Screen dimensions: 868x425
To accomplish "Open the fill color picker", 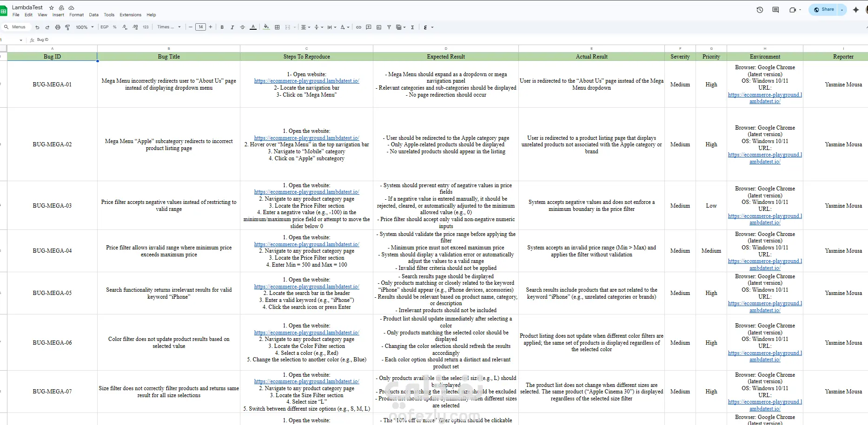I will [266, 27].
